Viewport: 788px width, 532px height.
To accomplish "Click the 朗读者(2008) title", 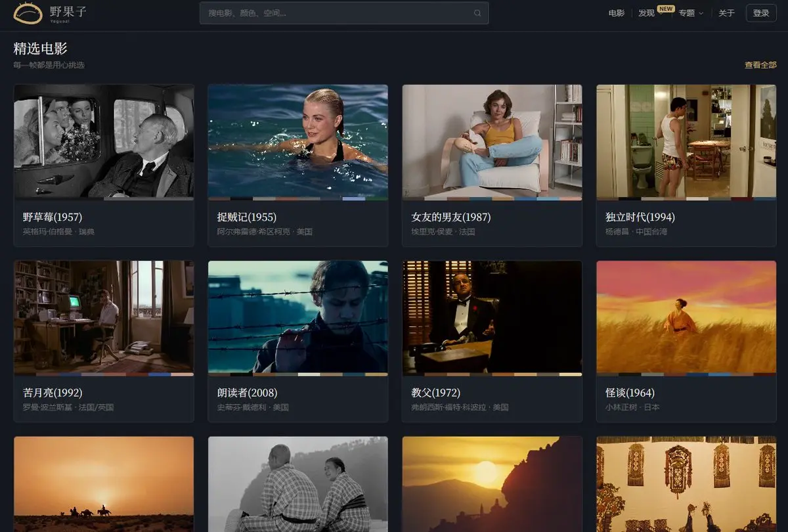I will (247, 393).
